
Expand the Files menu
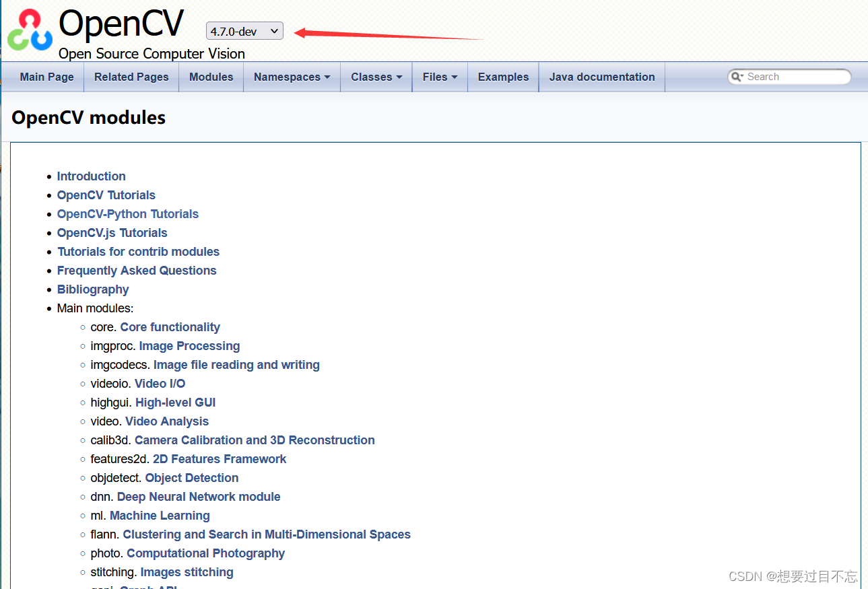[x=440, y=77]
